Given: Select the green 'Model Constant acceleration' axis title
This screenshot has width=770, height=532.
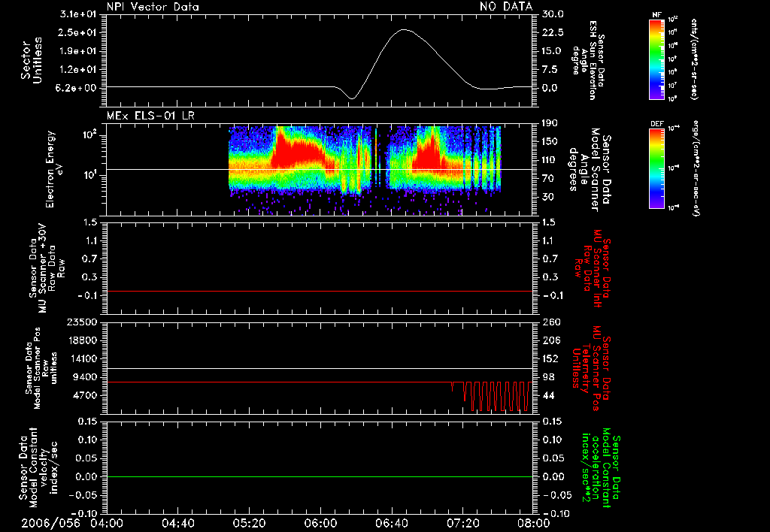Looking at the screenshot, I should [601, 469].
